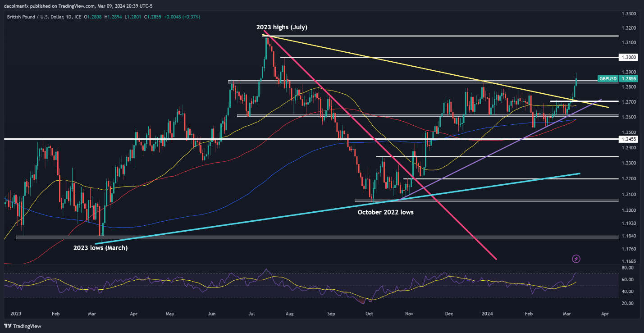The width and height of the screenshot is (644, 333).
Task: Click the 1.2700 price axis label
Action: pyautogui.click(x=628, y=102)
